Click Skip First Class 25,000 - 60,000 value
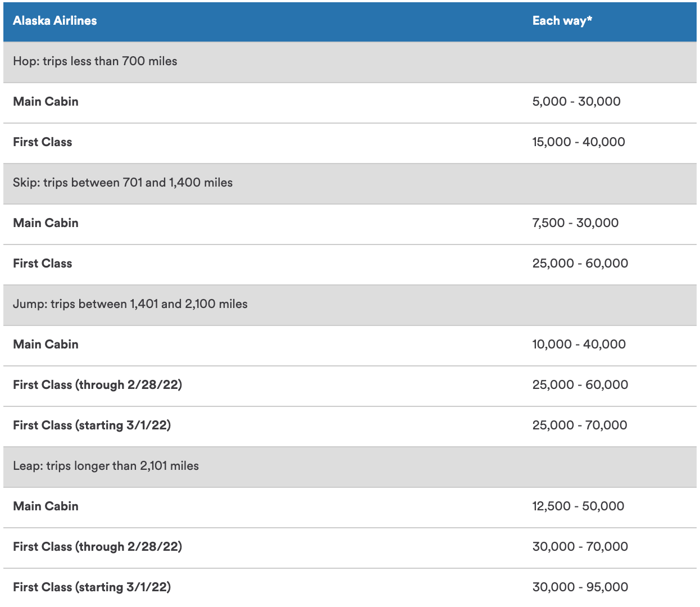 click(x=580, y=264)
